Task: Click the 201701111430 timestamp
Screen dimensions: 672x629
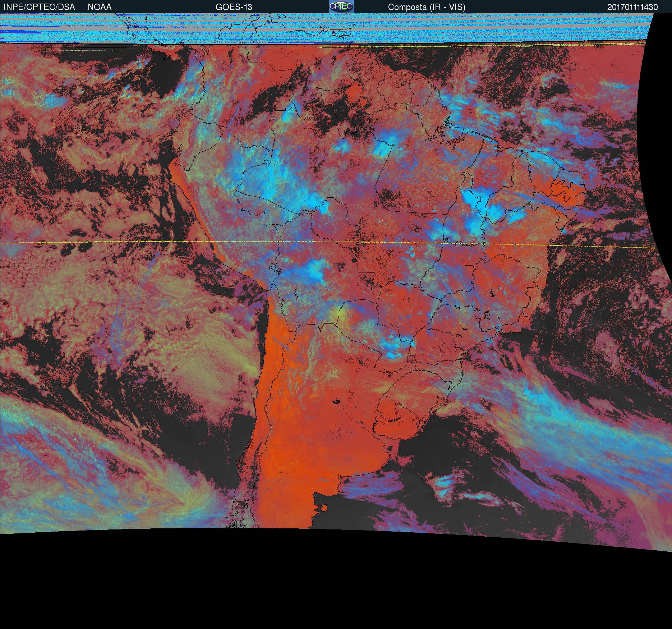Action: (x=632, y=7)
